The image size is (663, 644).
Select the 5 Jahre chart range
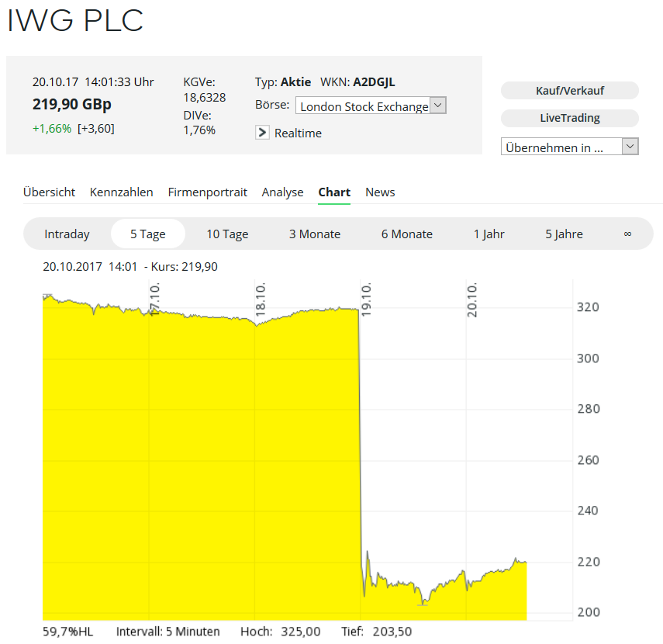click(x=564, y=234)
